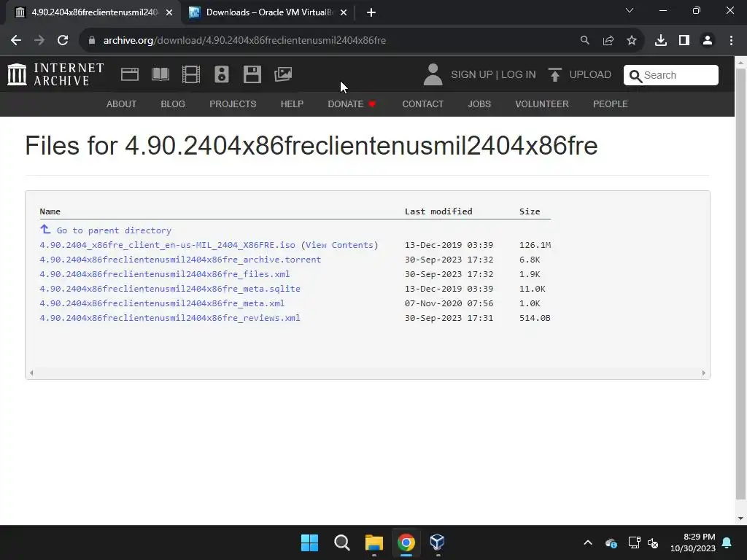
Task: Click LOG IN link
Action: click(519, 75)
